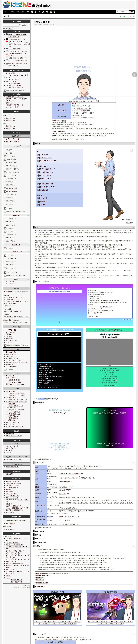
Task: Click the X (Twitter) icon in official links
Action: [7, 39]
